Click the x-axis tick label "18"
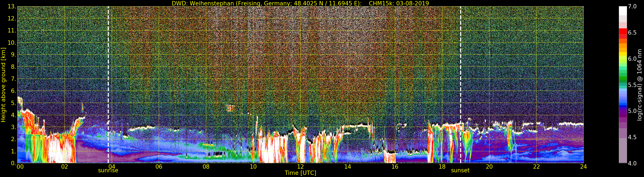This screenshot has height=177, width=644. [442, 167]
